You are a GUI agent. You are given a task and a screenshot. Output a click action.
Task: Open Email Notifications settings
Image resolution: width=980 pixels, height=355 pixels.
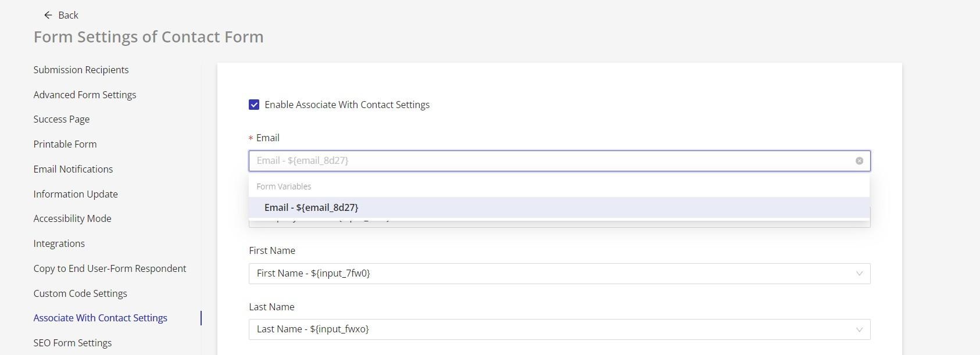[73, 169]
